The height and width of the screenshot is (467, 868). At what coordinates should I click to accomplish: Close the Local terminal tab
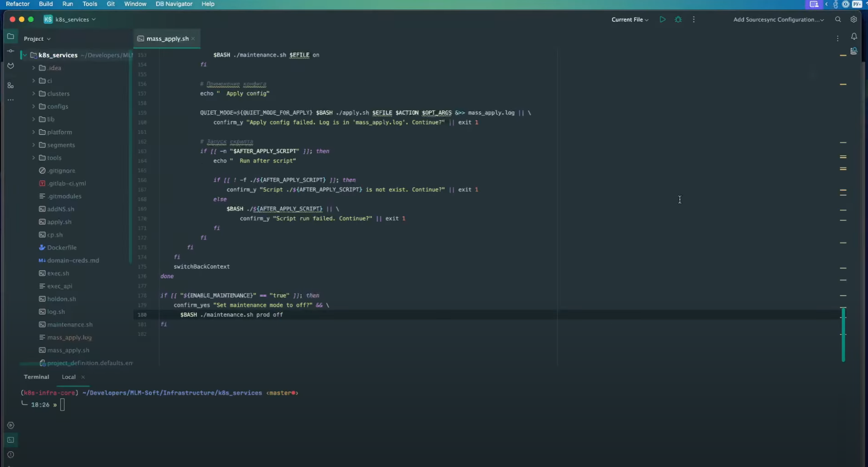[x=83, y=377]
